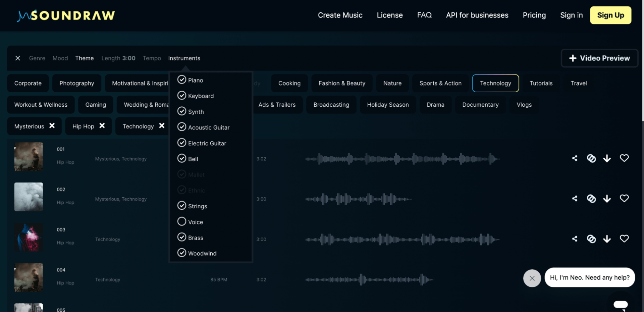Open the FAQ navigation item
The height and width of the screenshot is (312, 644).
pyautogui.click(x=424, y=15)
